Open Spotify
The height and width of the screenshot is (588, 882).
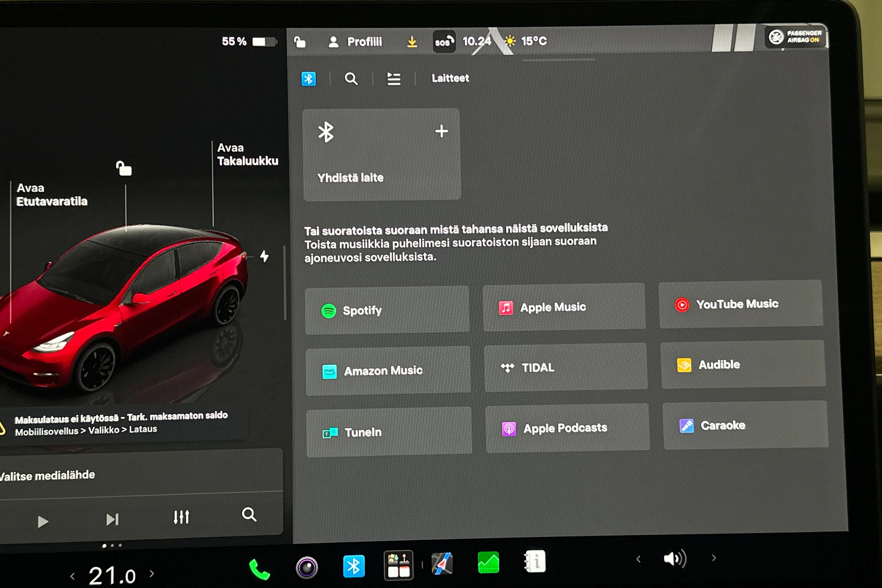387,310
